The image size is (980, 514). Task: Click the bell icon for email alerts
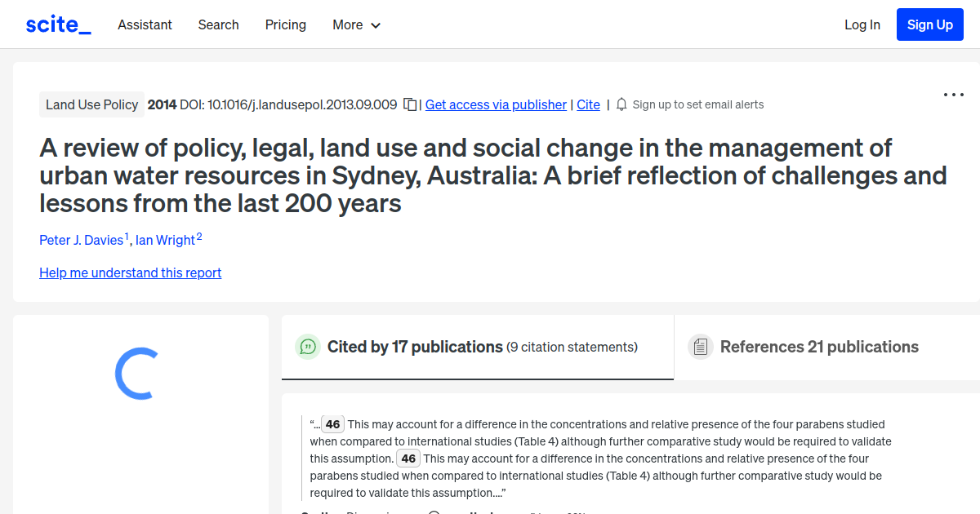click(x=621, y=104)
